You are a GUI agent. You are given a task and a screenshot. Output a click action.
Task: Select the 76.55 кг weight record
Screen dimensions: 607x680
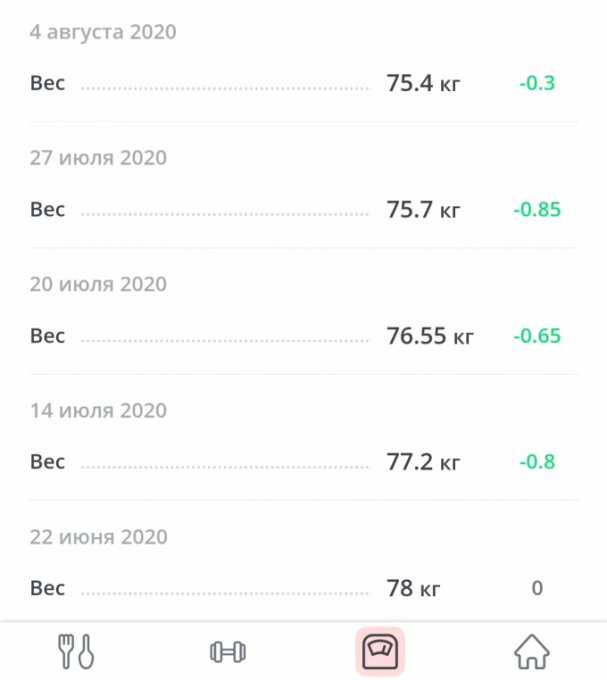[x=430, y=337]
